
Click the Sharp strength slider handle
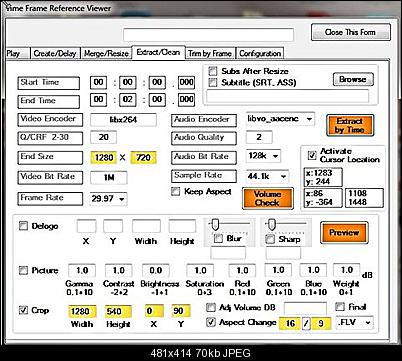pyautogui.click(x=272, y=225)
